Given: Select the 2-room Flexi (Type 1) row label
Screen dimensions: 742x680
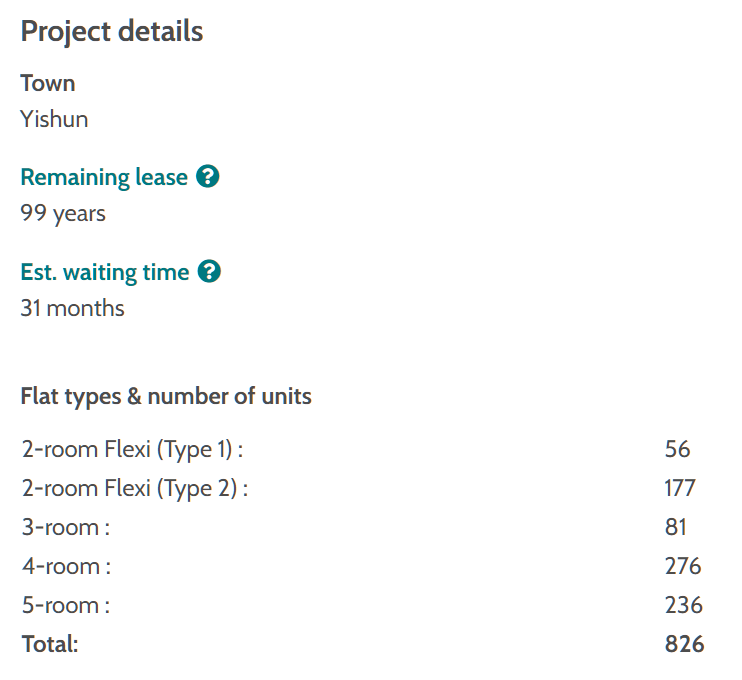Looking at the screenshot, I should (132, 450).
